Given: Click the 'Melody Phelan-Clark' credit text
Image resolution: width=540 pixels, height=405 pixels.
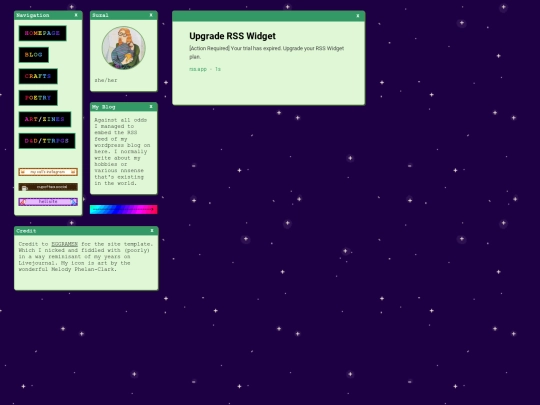Looking at the screenshot, I should click(x=83, y=269).
